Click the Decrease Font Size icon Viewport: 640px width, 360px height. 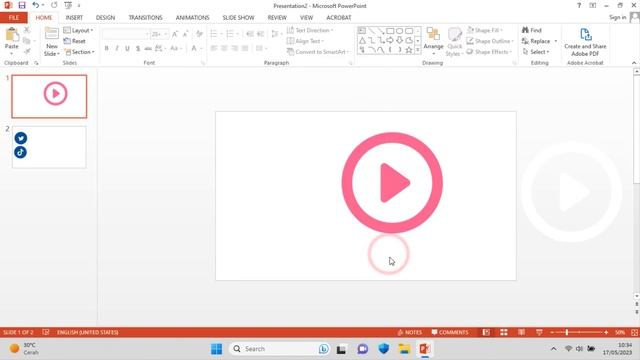pos(186,34)
